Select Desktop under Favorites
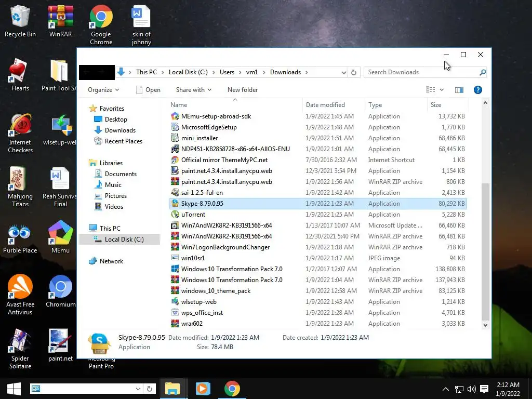This screenshot has width=532, height=399. [x=111, y=119]
